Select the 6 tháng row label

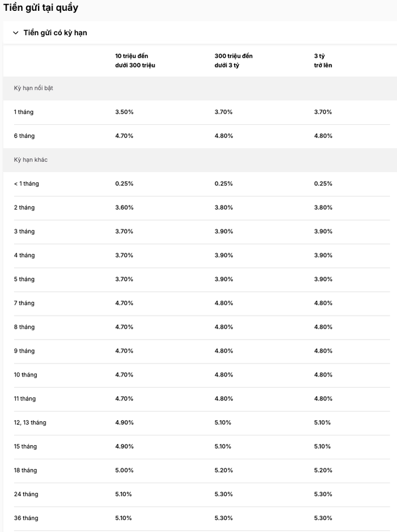point(24,136)
